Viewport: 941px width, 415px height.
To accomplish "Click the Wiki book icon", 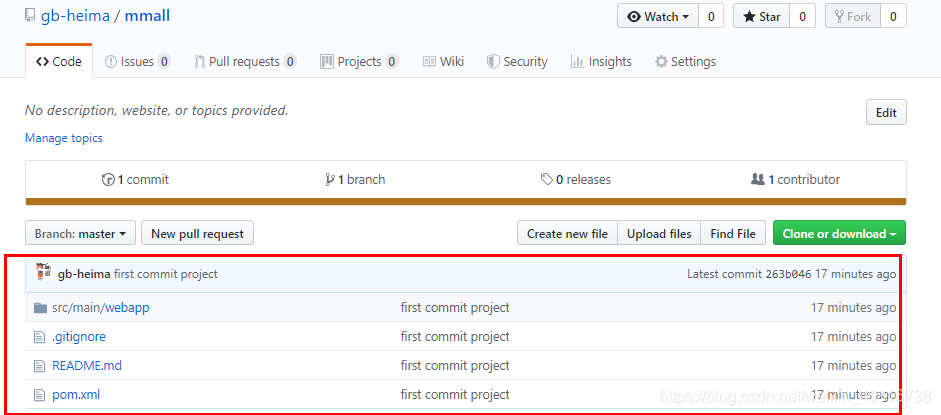I will [429, 62].
